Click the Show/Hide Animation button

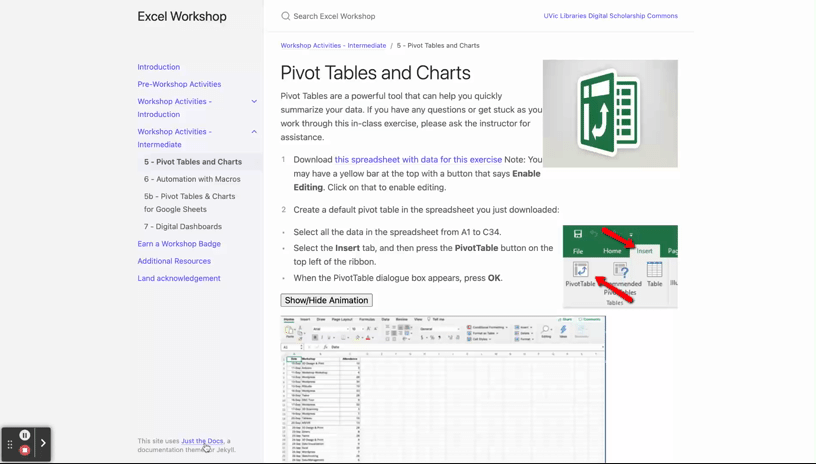pyautogui.click(x=326, y=300)
